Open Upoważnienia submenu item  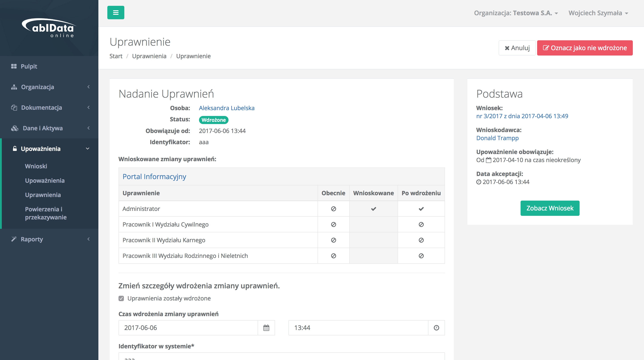(x=45, y=180)
